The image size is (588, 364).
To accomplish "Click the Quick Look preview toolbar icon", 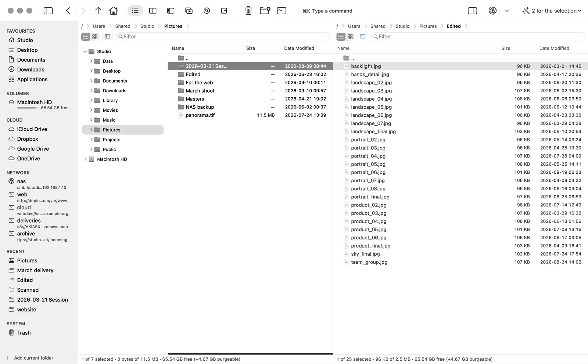I will pos(207,11).
